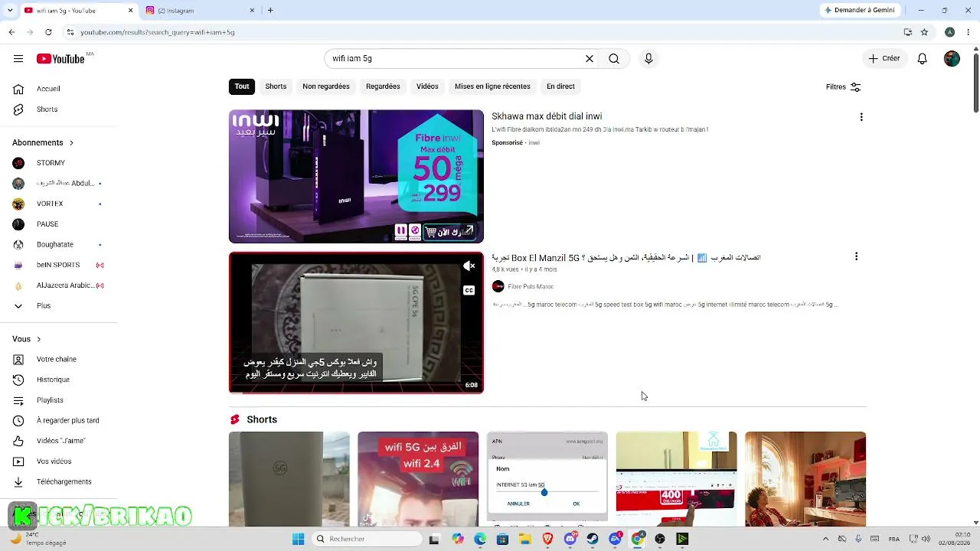
Task: Open the Chrome profile avatar in the toolbar
Action: (949, 32)
